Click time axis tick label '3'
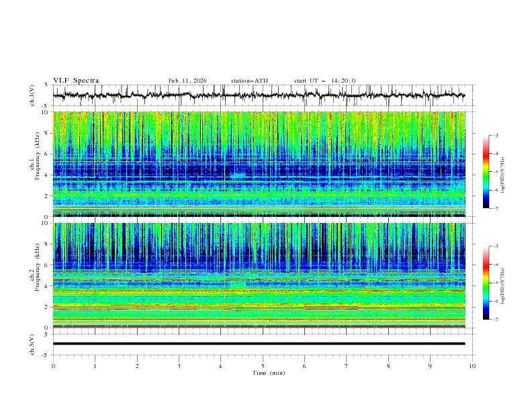The height and width of the screenshot is (411, 532). click(x=179, y=366)
